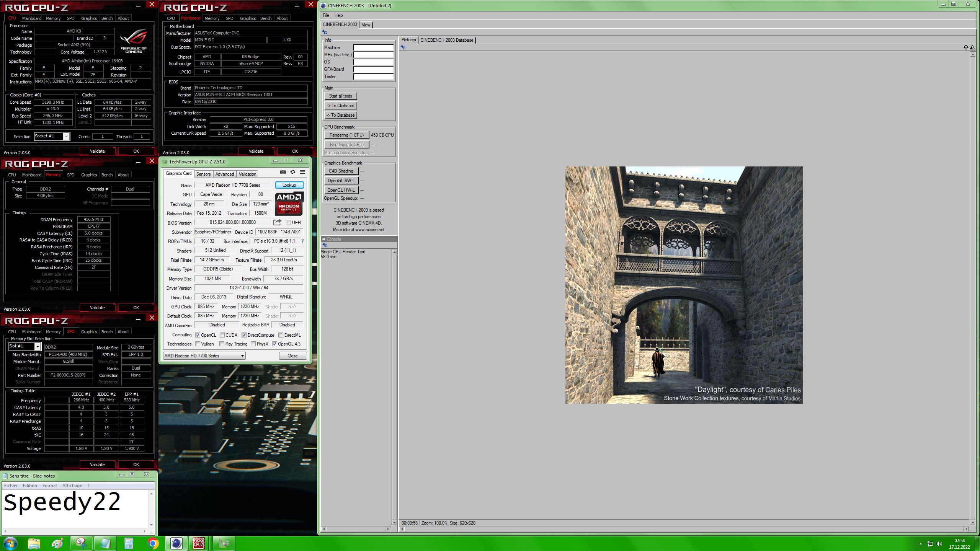This screenshot has height=551, width=980.
Task: Toggle the Ray Tracing checkbox
Action: coord(222,344)
